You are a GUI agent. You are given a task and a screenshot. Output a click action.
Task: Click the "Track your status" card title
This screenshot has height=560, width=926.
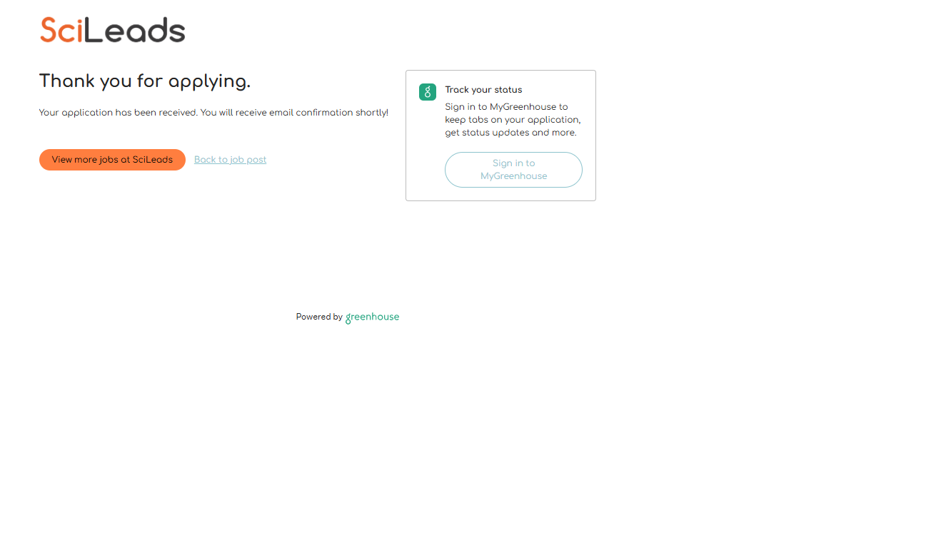click(483, 90)
